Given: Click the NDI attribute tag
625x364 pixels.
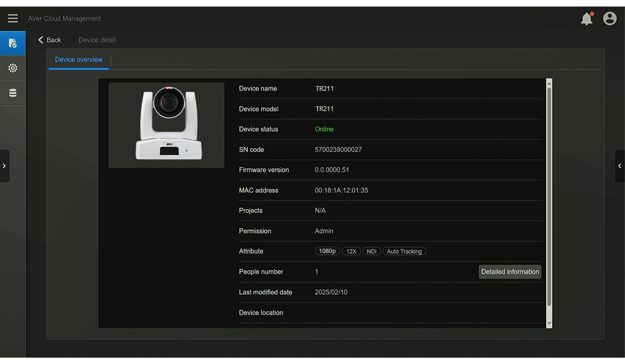Looking at the screenshot, I should click(x=371, y=251).
